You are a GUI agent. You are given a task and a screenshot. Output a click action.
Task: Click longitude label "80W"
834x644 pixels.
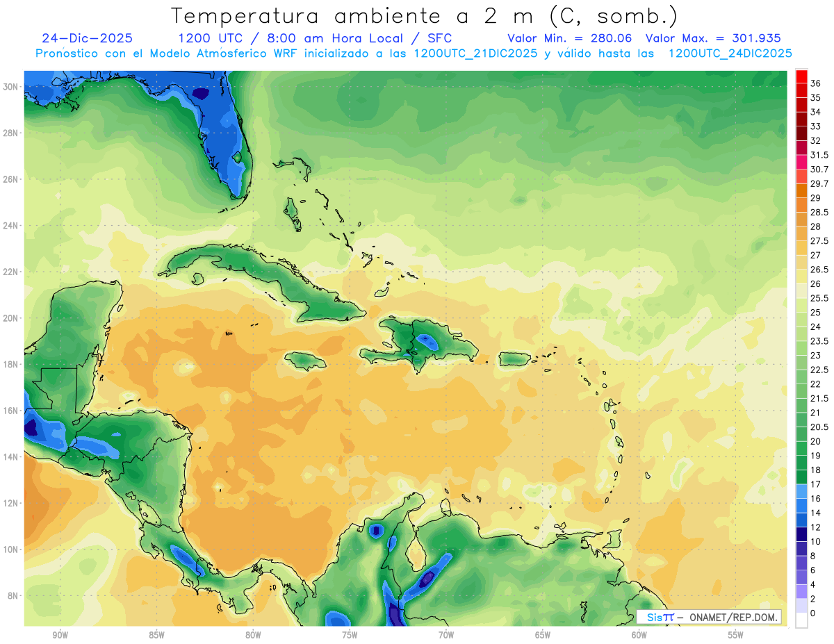click(x=253, y=635)
